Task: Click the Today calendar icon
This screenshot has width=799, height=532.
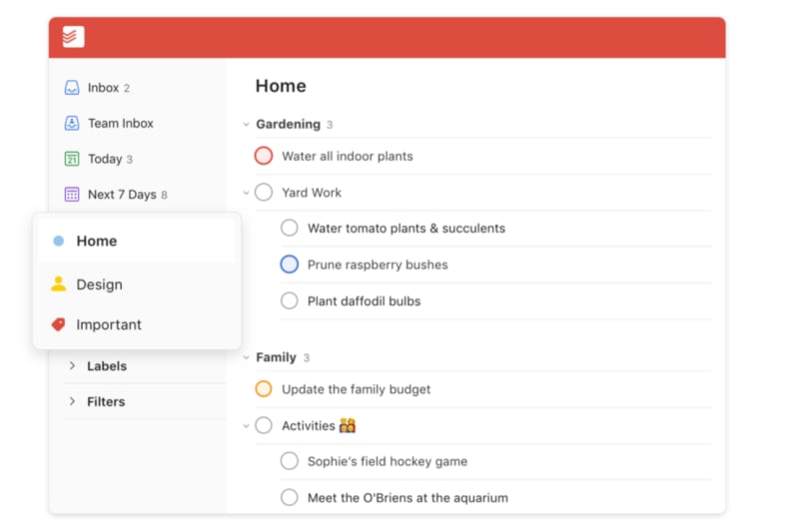Action: pos(72,159)
